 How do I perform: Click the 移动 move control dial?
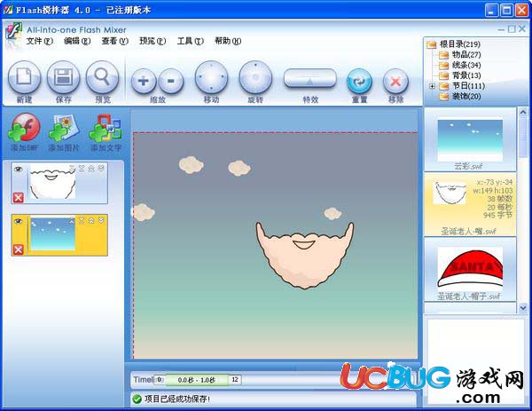[211, 77]
